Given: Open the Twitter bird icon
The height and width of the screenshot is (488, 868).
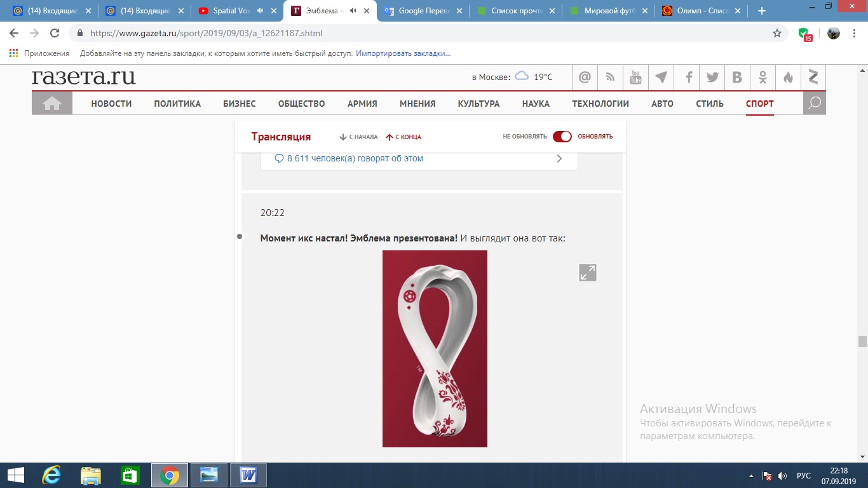Looking at the screenshot, I should [x=712, y=78].
